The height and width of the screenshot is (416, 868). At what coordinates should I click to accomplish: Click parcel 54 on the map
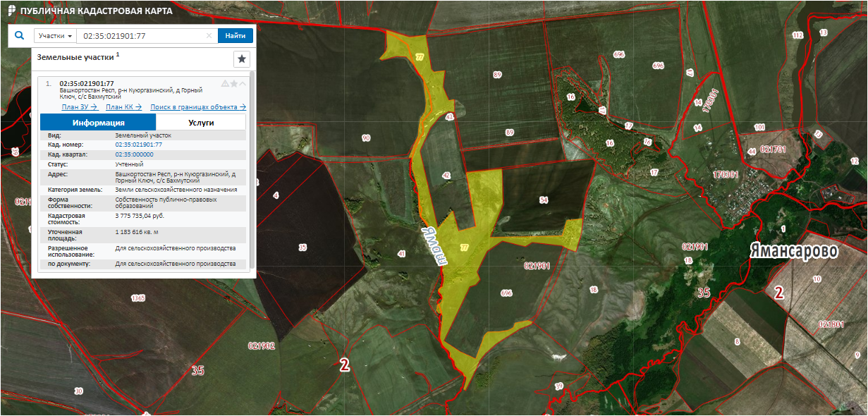click(543, 200)
